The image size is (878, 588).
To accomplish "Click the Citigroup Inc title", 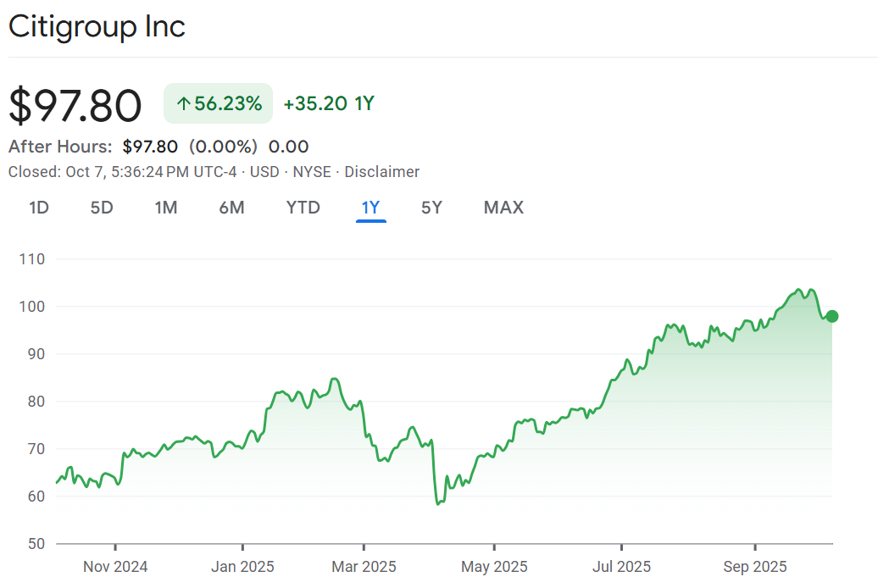I will (97, 26).
